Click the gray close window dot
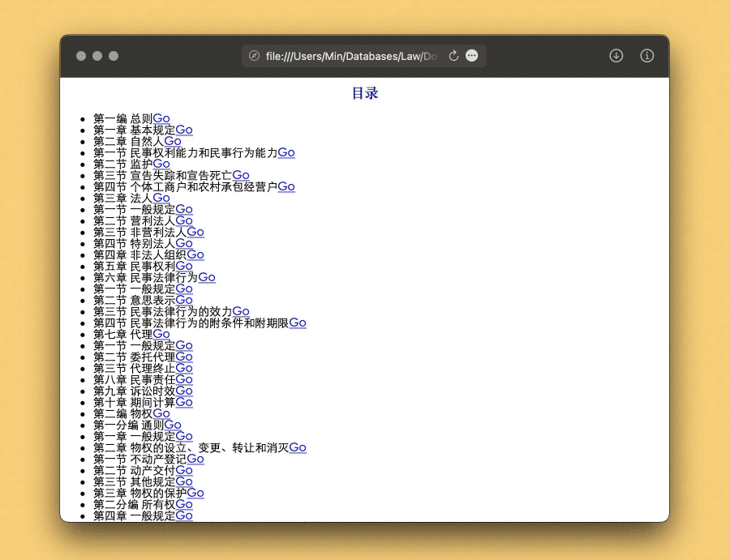The width and height of the screenshot is (730, 560). tap(81, 56)
